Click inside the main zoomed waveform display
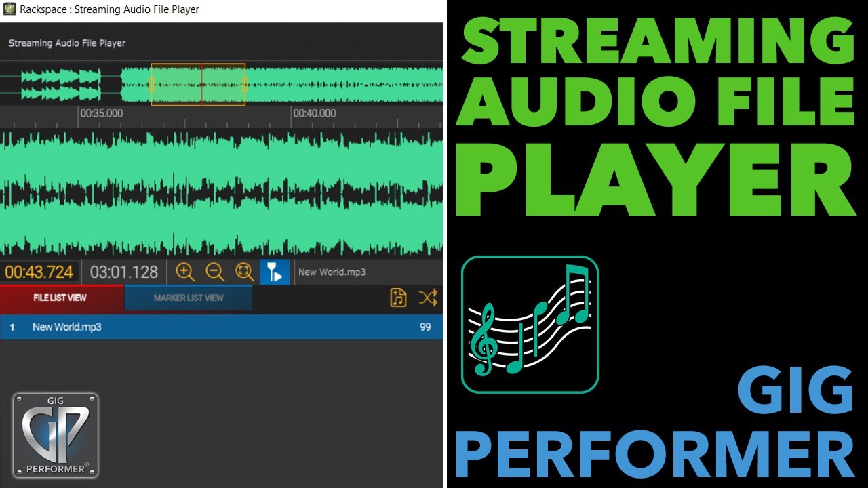Viewport: 868px width, 488px height. coord(221,193)
